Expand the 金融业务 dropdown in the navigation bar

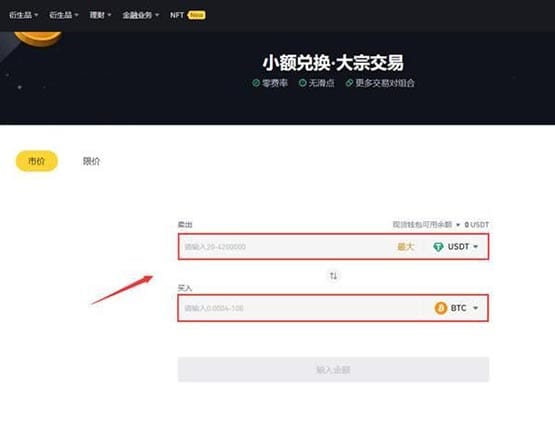[x=141, y=15]
